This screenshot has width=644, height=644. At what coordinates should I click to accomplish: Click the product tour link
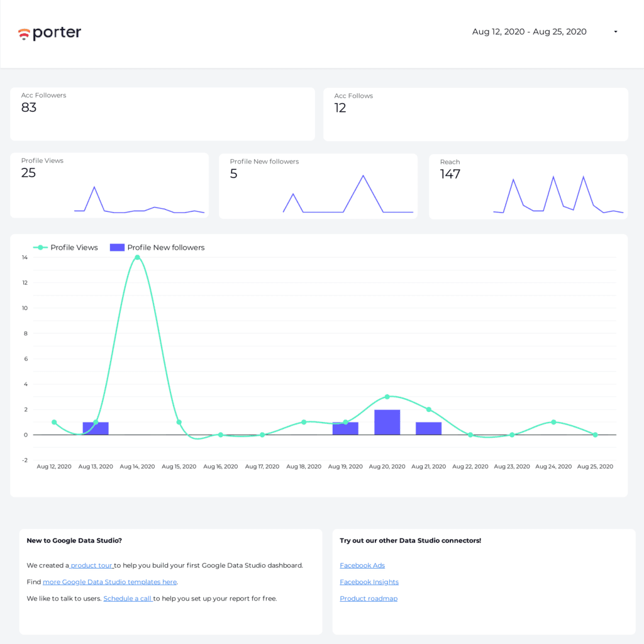click(92, 565)
